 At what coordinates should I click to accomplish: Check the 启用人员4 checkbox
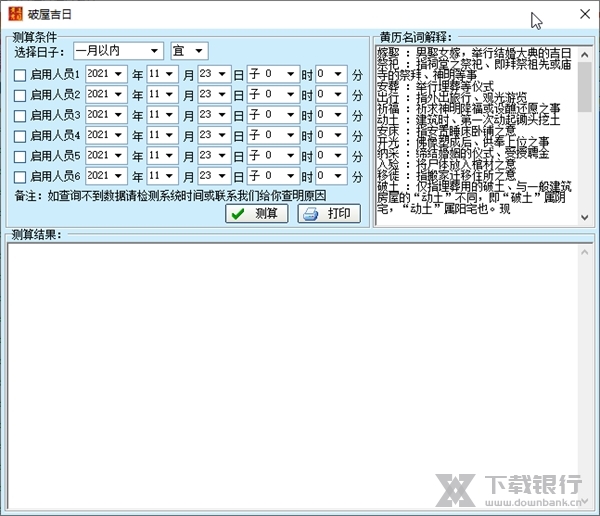(x=20, y=136)
